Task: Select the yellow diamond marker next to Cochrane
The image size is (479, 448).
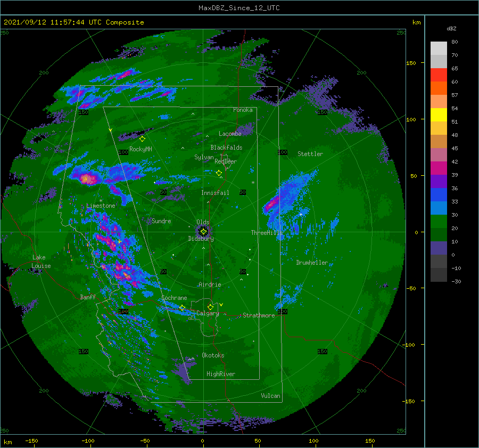Action: pyautogui.click(x=182, y=307)
